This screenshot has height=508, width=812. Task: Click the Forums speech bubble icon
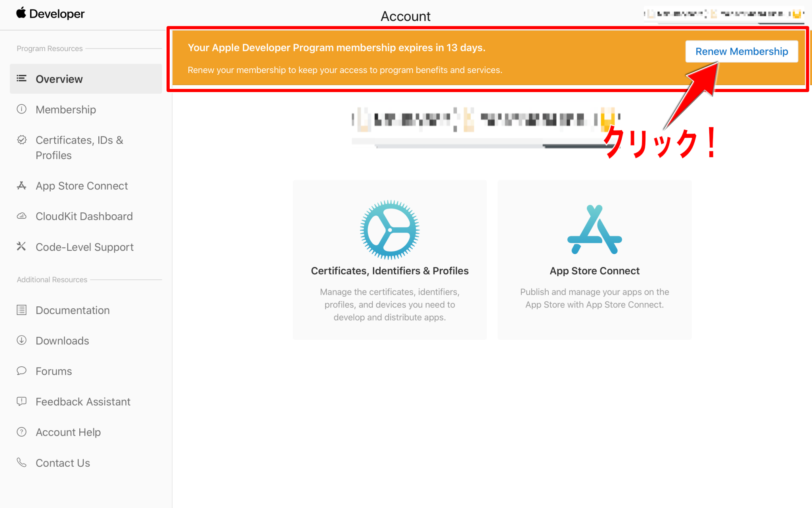point(21,371)
